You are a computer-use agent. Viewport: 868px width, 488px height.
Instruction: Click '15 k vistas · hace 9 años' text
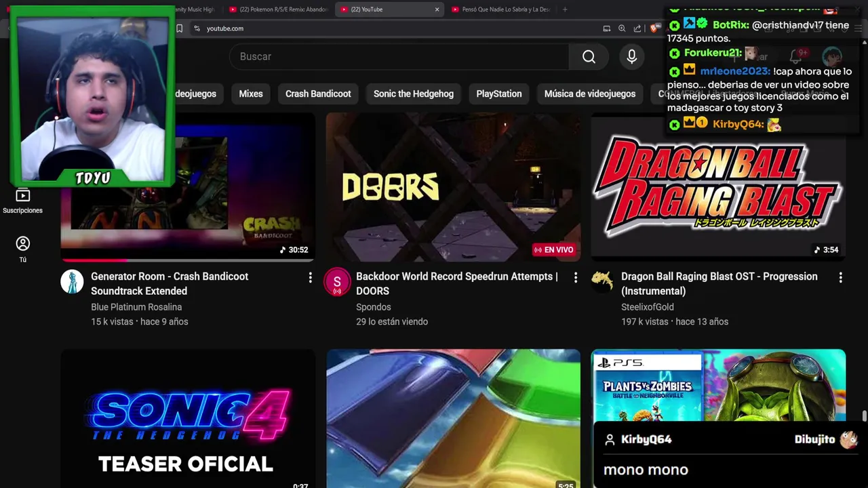point(140,322)
